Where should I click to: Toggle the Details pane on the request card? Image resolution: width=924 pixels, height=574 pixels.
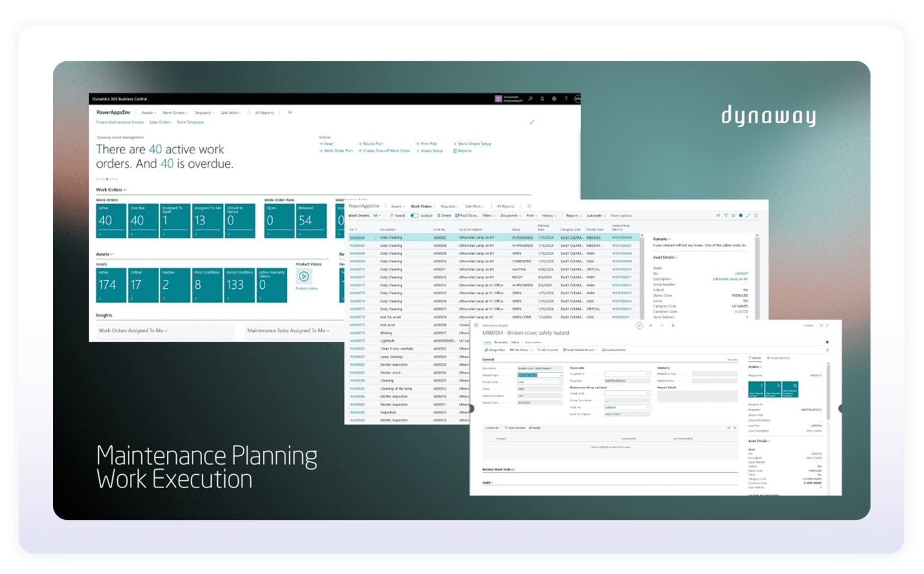(756, 357)
